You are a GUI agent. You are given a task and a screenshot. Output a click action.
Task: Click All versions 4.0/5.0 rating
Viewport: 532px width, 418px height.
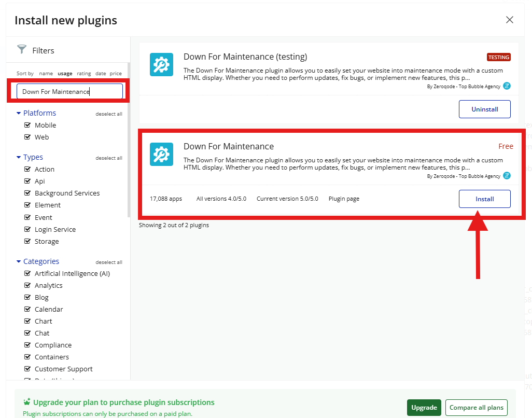(x=221, y=199)
